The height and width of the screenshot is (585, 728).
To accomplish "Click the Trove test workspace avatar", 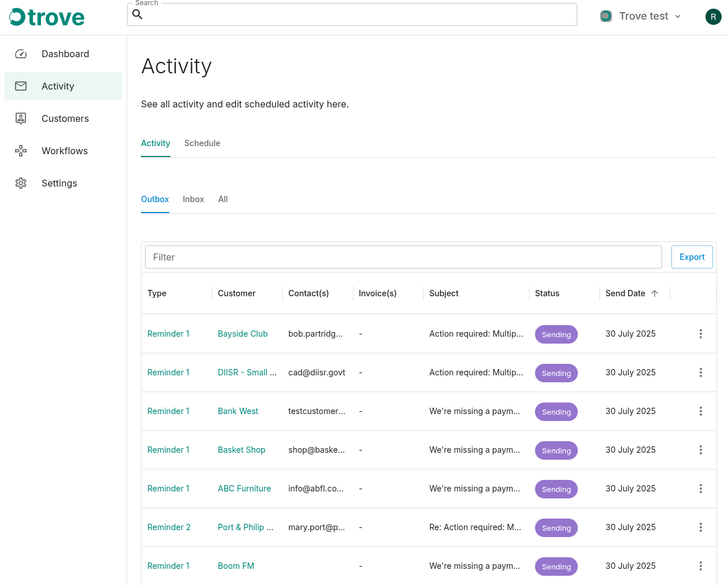I will pyautogui.click(x=606, y=16).
